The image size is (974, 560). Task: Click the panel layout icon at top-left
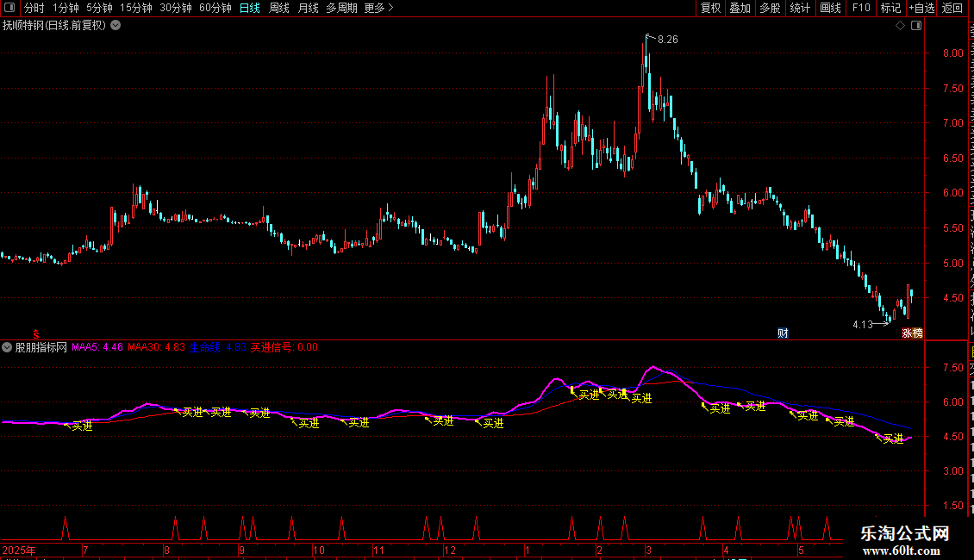(x=9, y=8)
